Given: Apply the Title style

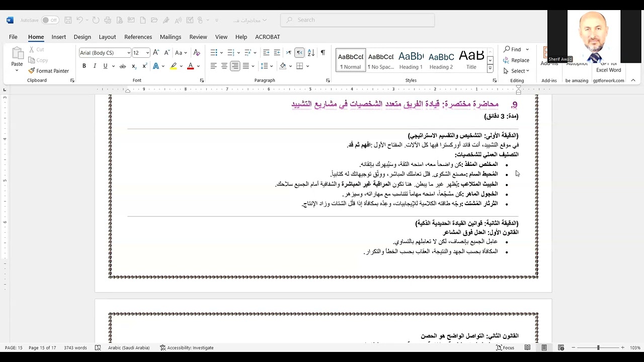Looking at the screenshot, I should click(x=471, y=60).
